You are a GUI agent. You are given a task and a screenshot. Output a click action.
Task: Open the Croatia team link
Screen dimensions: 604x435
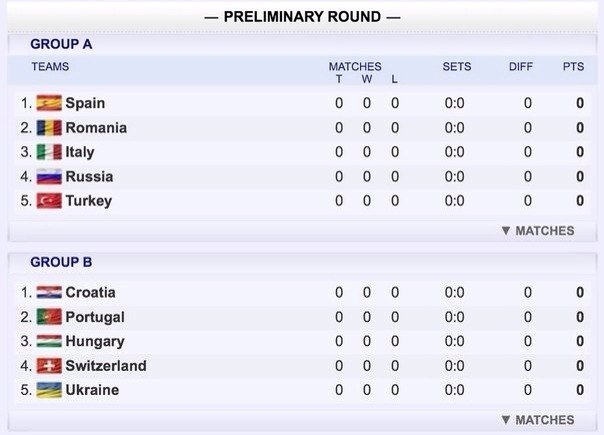(x=90, y=293)
